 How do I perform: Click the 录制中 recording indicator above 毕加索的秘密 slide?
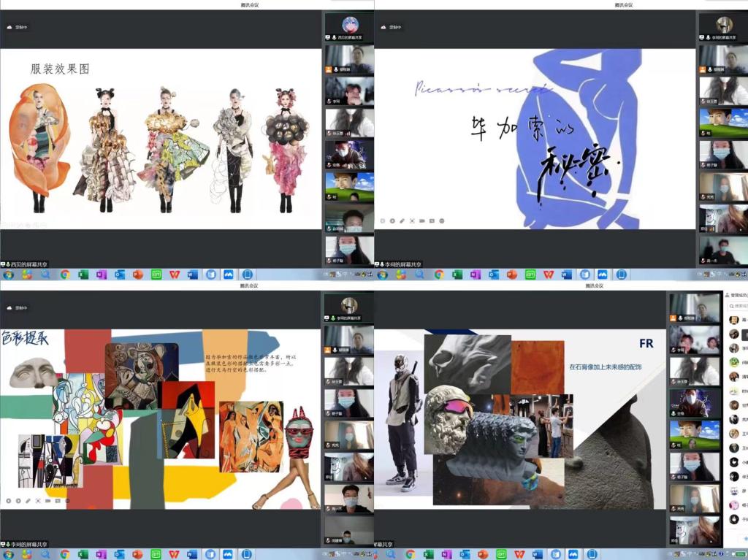[x=392, y=27]
